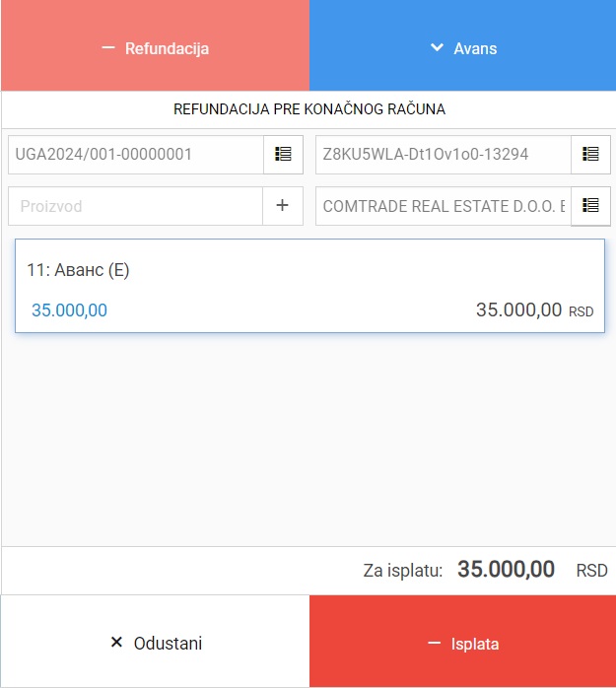Click the Odustani cancel button

(x=156, y=642)
